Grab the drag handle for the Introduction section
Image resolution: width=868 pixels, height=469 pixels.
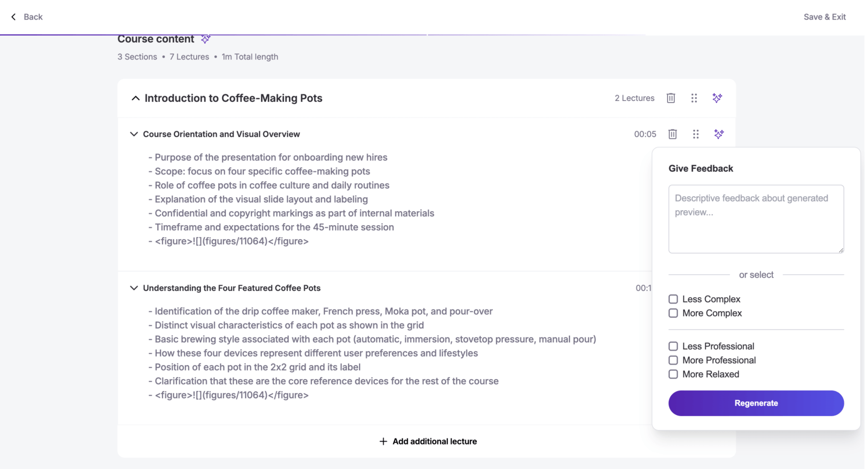pos(694,98)
